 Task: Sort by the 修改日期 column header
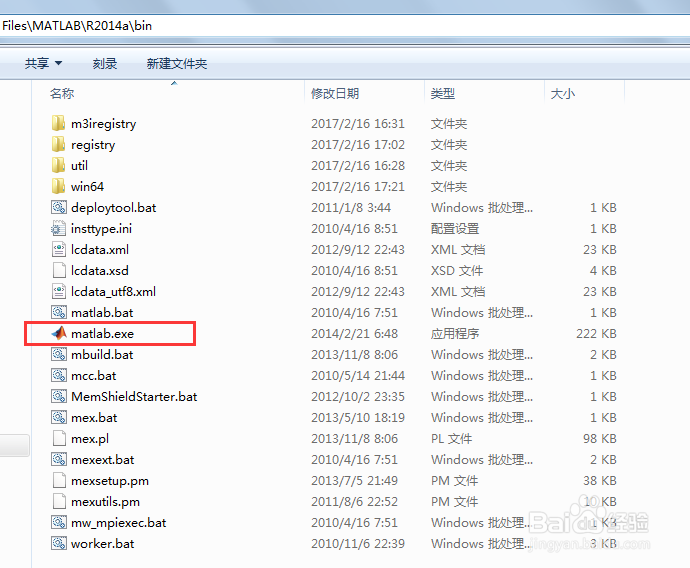pos(335,93)
